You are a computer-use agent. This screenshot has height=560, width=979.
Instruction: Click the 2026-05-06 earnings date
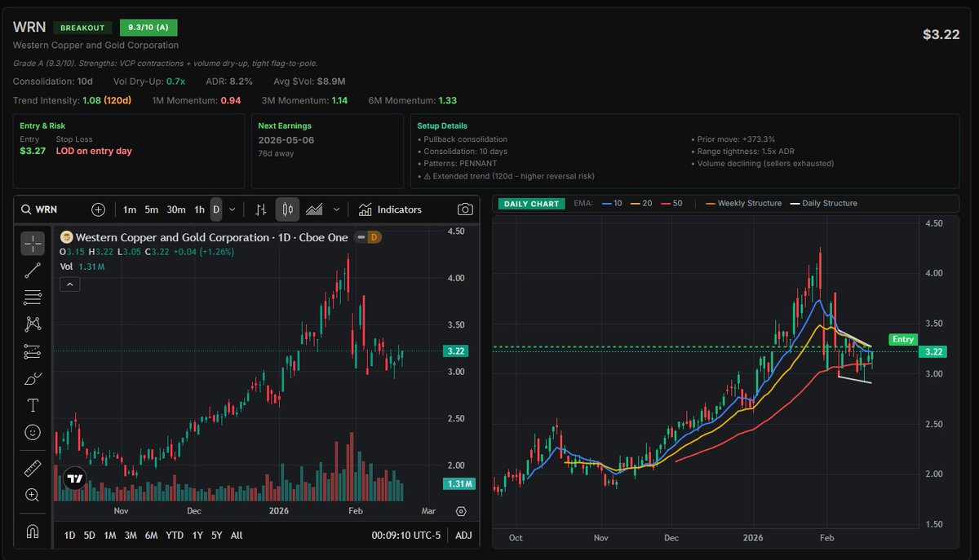click(286, 139)
